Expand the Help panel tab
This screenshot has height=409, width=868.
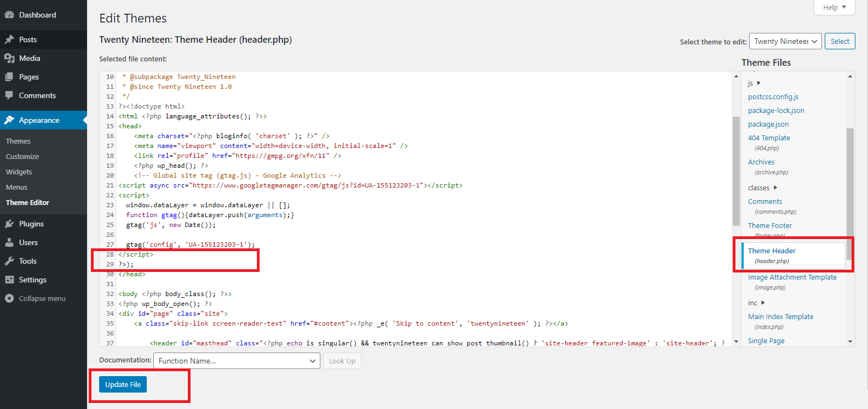coord(834,7)
